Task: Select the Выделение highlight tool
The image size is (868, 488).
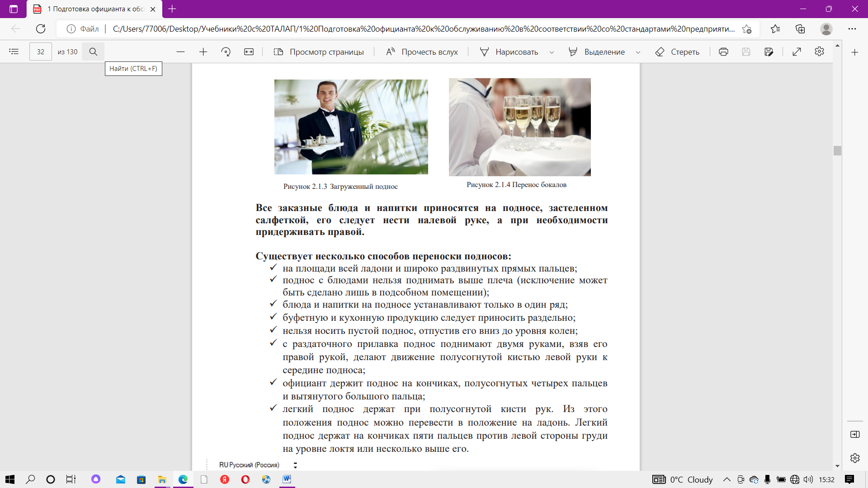Action: tap(596, 52)
